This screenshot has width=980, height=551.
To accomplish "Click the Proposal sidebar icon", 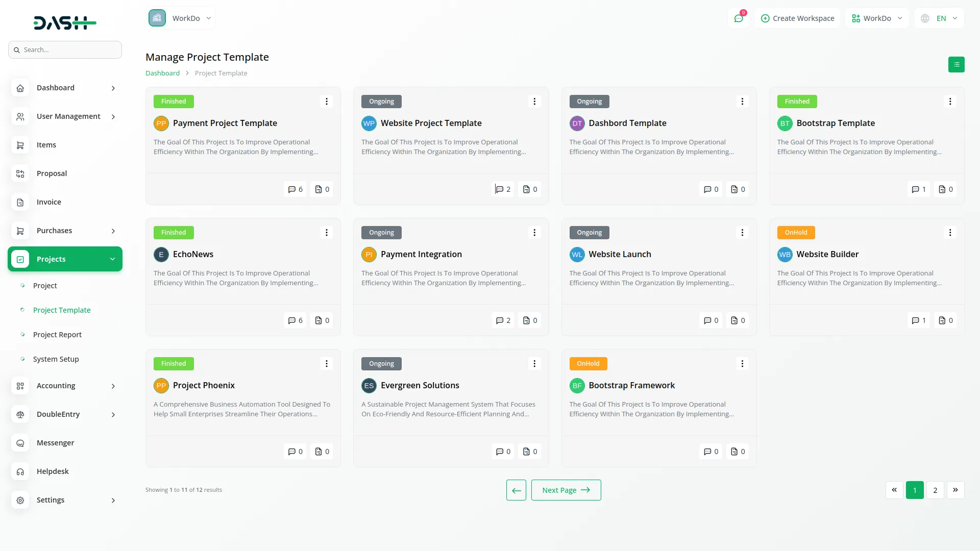I will (x=20, y=173).
